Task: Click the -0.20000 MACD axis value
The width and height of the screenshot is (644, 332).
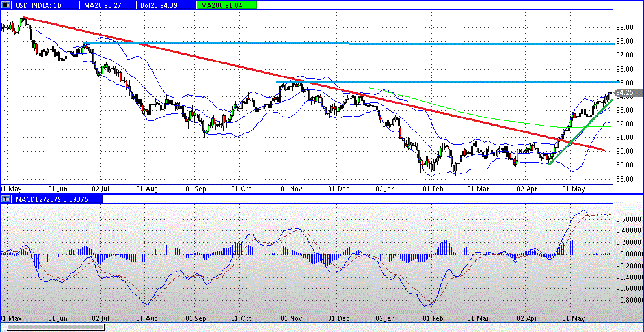Action: coord(629,266)
